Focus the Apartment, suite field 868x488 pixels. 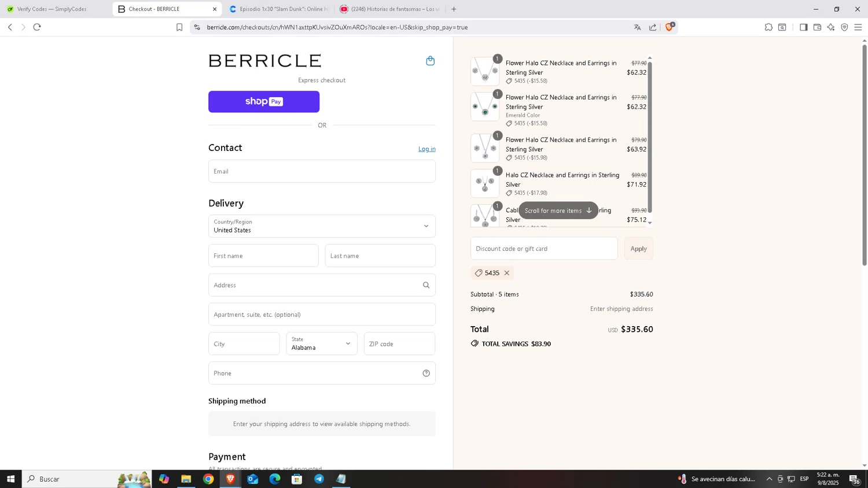(322, 315)
